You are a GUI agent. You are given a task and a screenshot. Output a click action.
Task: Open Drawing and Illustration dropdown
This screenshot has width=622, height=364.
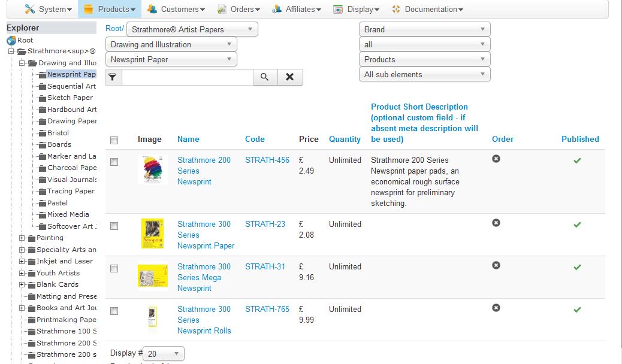[x=171, y=44]
